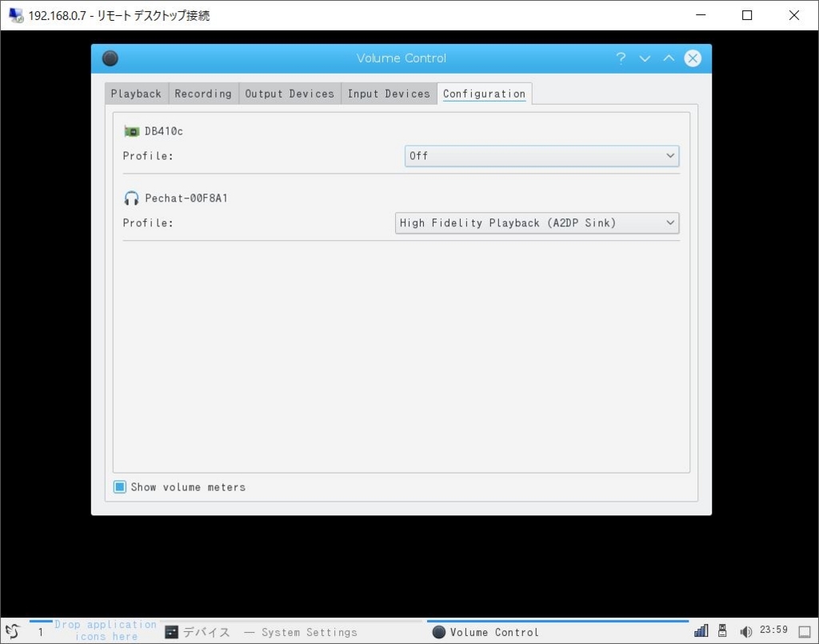
Task: Click the show desktop icon in the panel
Action: point(805,632)
